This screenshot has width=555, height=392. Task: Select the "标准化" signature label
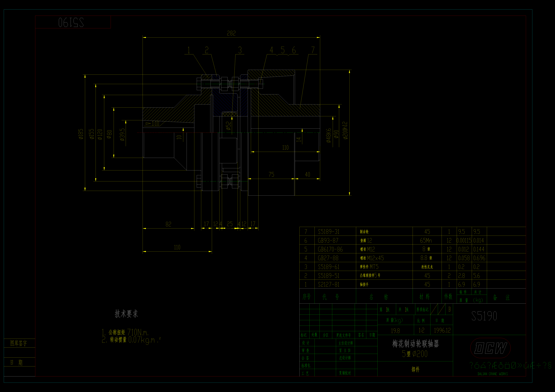click(x=306, y=366)
